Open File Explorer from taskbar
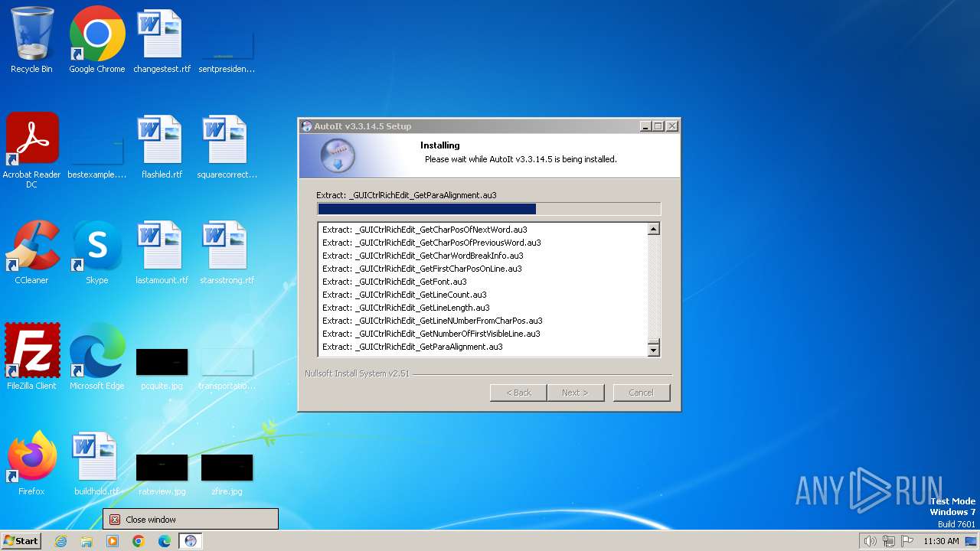The width and height of the screenshot is (980, 551). point(87,541)
